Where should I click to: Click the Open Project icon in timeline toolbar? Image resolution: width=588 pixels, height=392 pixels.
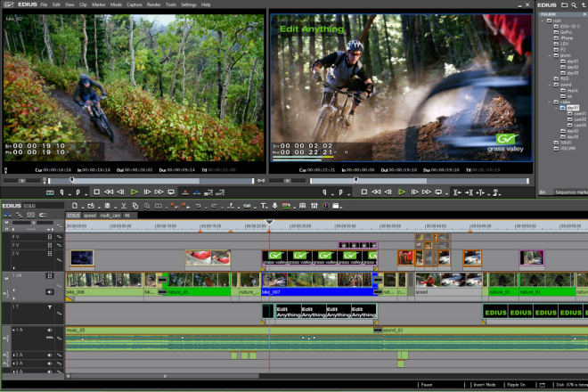pyautogui.click(x=91, y=206)
